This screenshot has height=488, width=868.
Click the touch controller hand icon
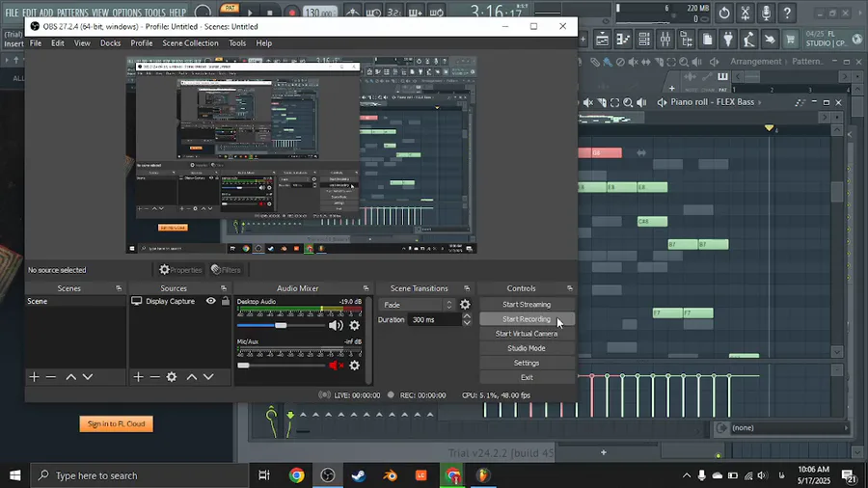(770, 40)
